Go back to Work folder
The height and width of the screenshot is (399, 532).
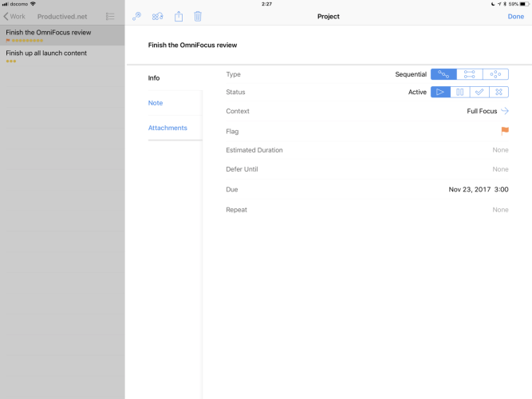tap(14, 16)
